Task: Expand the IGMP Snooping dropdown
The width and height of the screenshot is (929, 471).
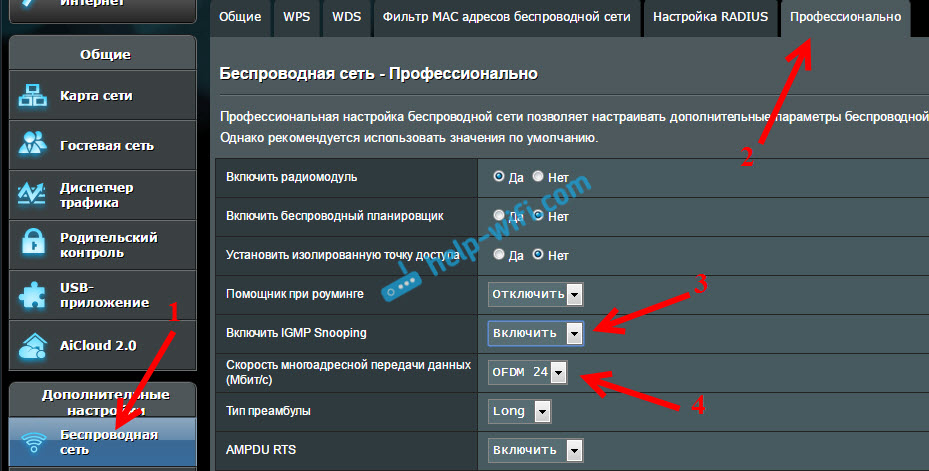Action: click(x=535, y=333)
